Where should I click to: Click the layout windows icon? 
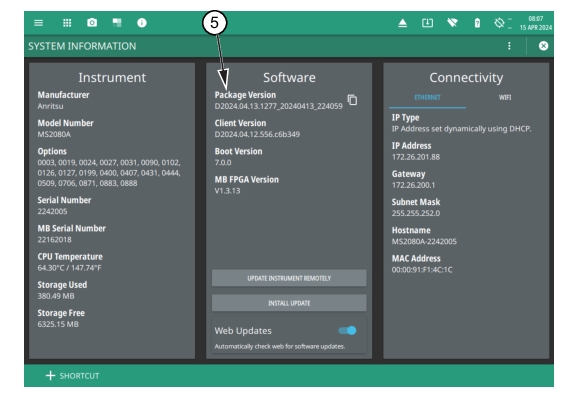117,23
